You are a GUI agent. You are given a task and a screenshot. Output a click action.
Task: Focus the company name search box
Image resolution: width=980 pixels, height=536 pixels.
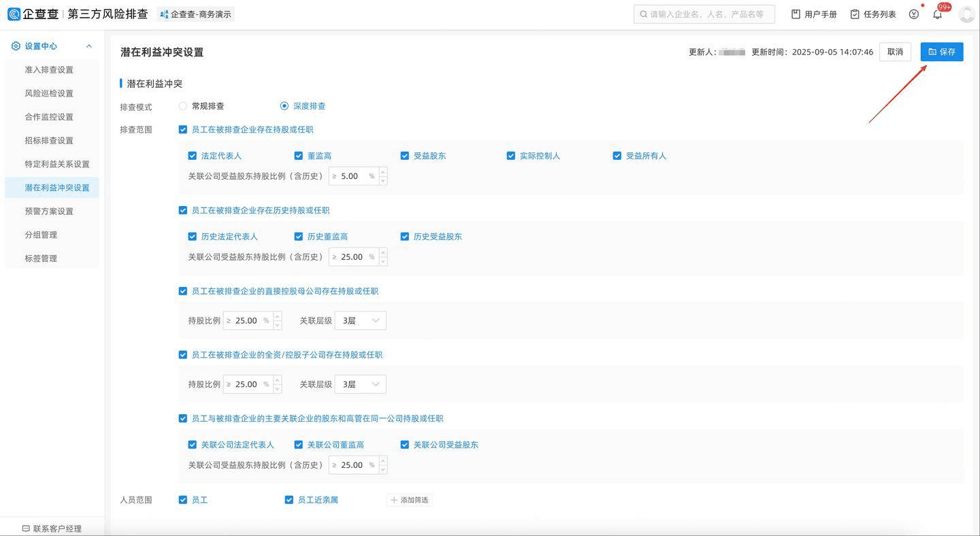pos(704,14)
